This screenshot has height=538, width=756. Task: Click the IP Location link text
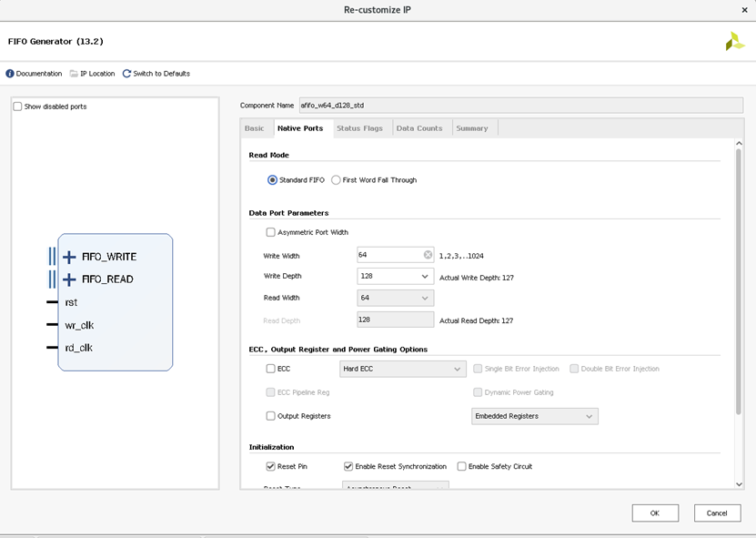97,74
